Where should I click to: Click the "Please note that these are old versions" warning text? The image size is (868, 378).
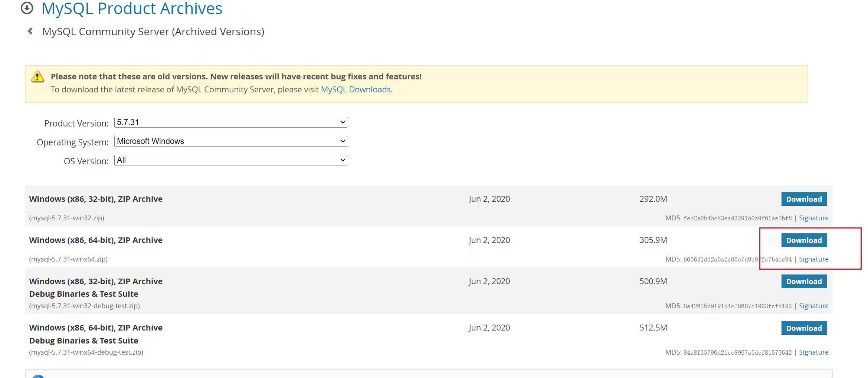(x=236, y=76)
